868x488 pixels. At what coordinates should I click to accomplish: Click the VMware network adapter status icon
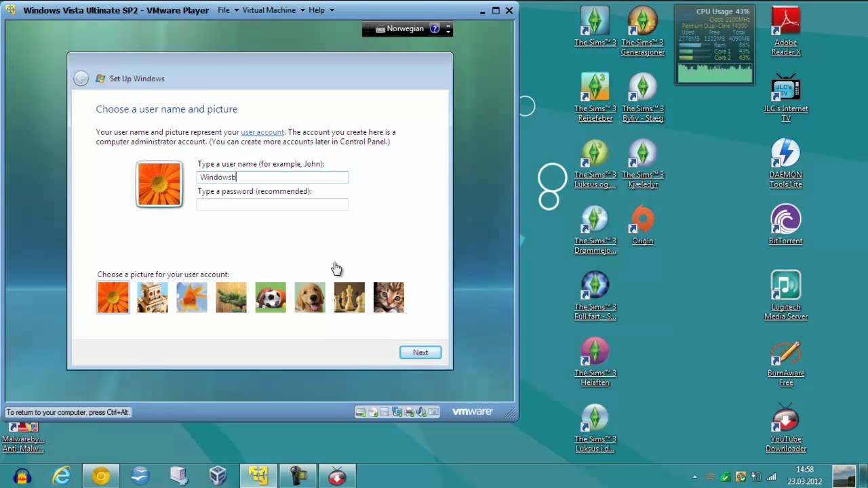tap(397, 412)
